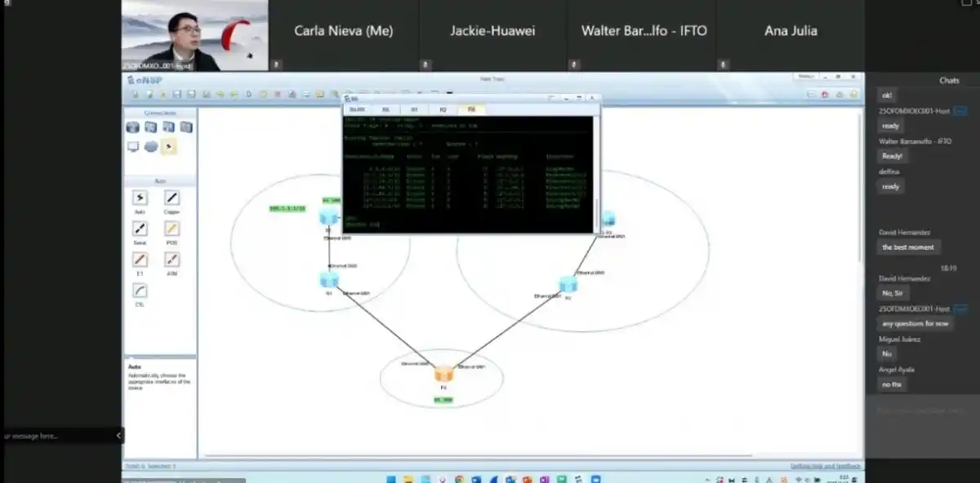980x483 pixels.
Task: Select the E1 cable type
Action: 140,260
